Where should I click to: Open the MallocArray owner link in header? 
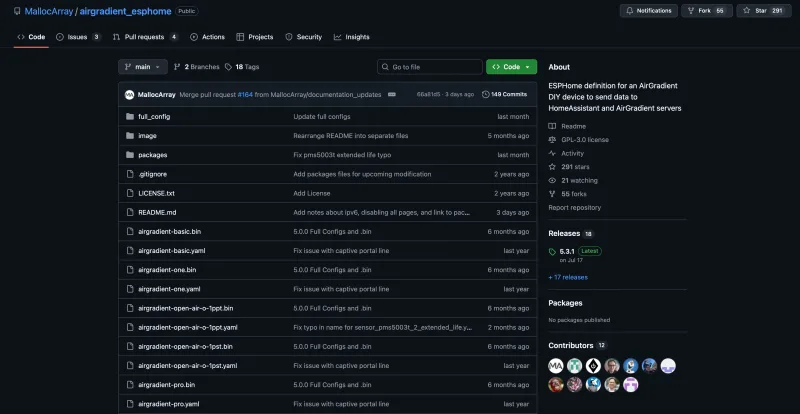click(x=48, y=11)
